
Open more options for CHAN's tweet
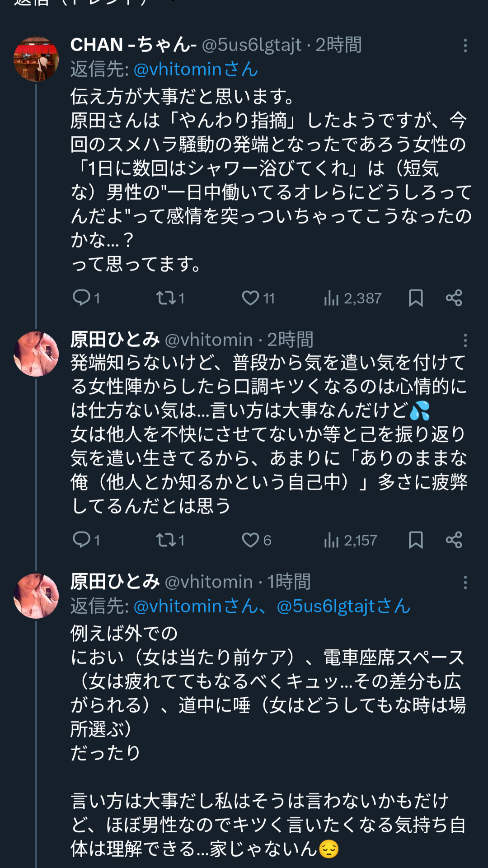[465, 45]
